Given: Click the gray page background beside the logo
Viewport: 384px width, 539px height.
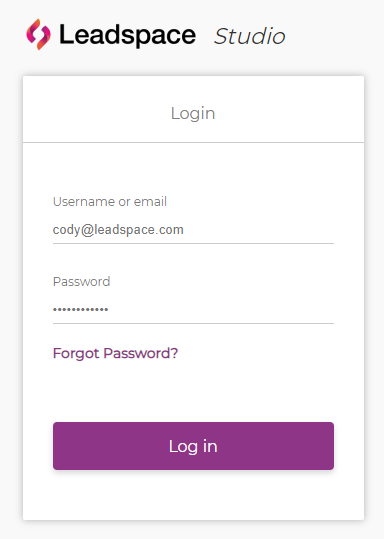Looking at the screenshot, I should coord(333,36).
